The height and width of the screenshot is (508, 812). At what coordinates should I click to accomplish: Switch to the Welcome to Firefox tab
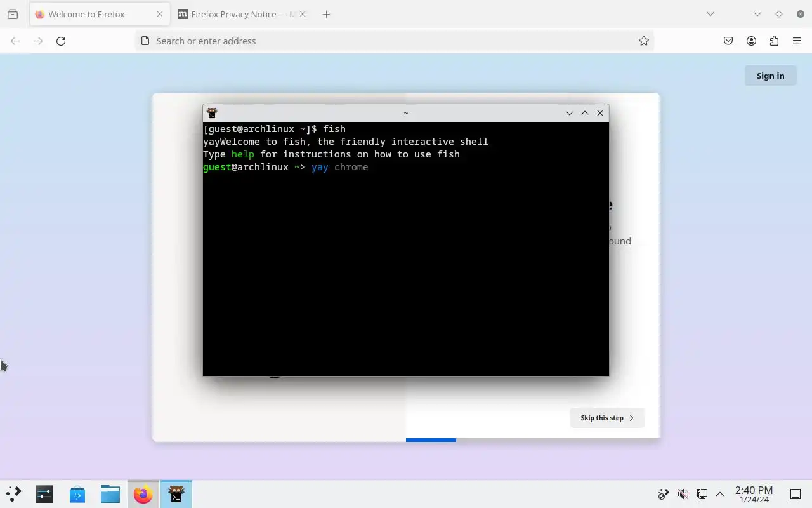[98, 14]
